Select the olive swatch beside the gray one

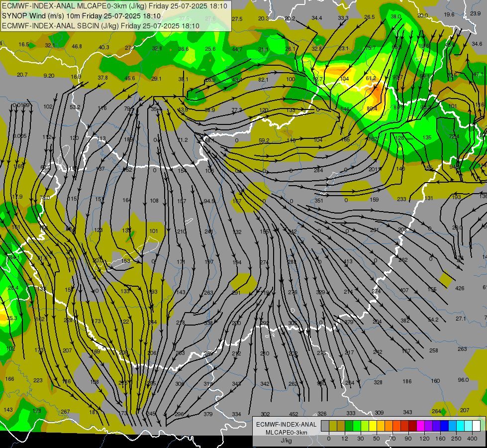[333, 426]
